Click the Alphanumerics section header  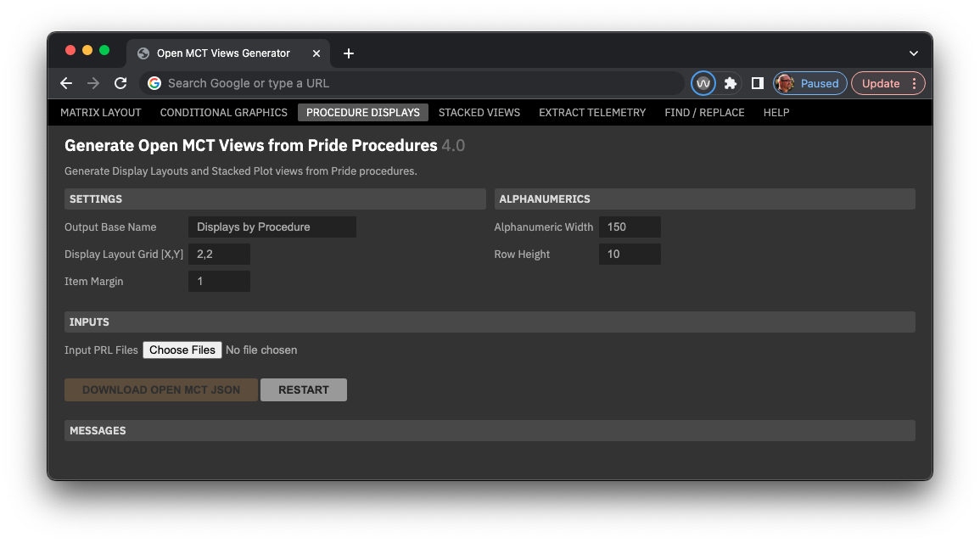(x=704, y=199)
